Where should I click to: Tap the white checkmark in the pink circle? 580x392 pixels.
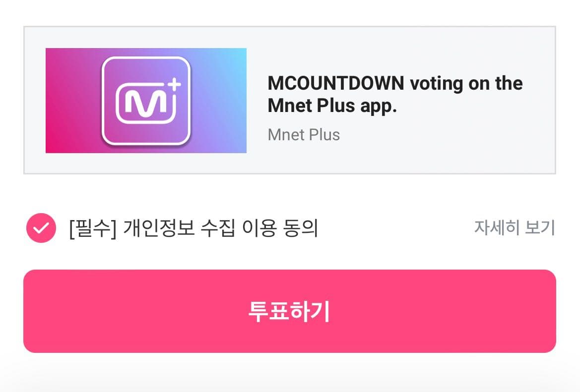pyautogui.click(x=41, y=228)
